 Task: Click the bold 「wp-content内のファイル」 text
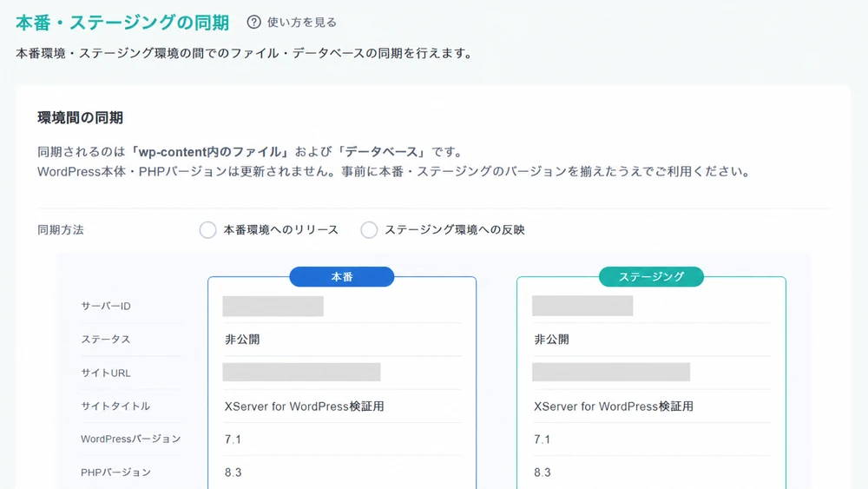(x=210, y=152)
